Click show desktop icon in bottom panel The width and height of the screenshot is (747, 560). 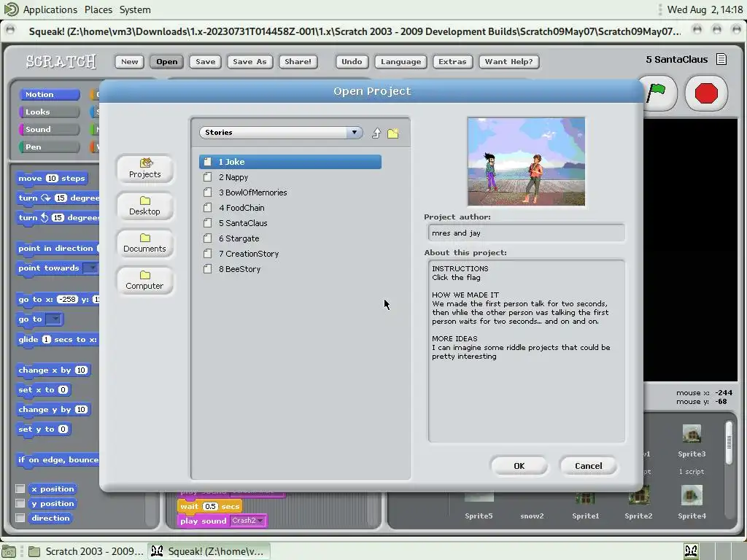[9, 551]
